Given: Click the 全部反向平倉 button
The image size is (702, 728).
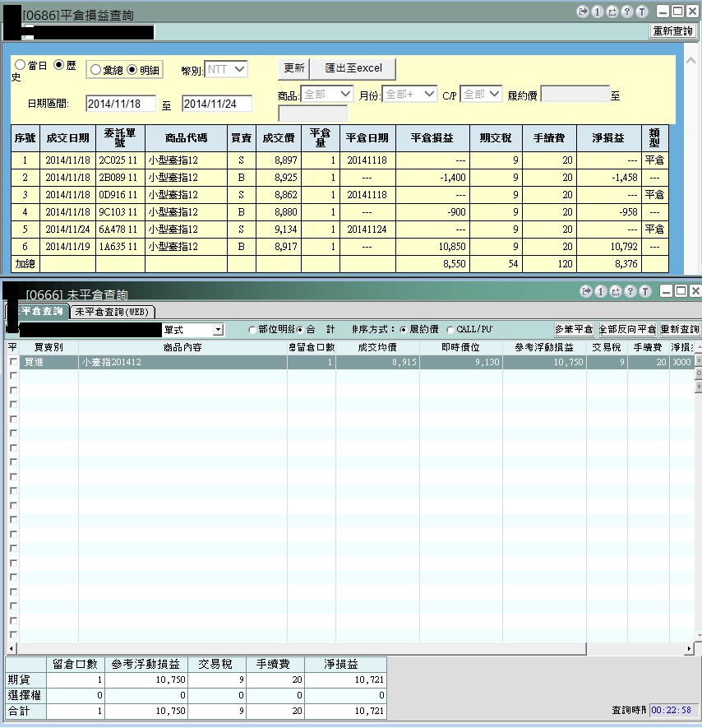Looking at the screenshot, I should click(627, 329).
